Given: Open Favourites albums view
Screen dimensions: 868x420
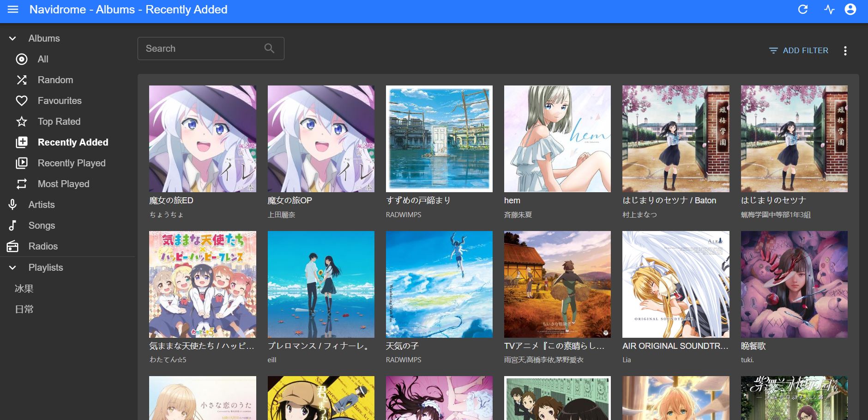Looking at the screenshot, I should tap(60, 101).
